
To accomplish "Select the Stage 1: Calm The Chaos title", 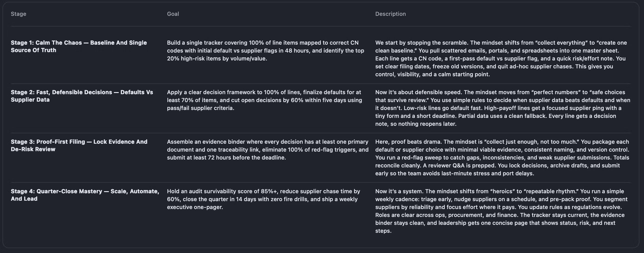I will (x=79, y=46).
